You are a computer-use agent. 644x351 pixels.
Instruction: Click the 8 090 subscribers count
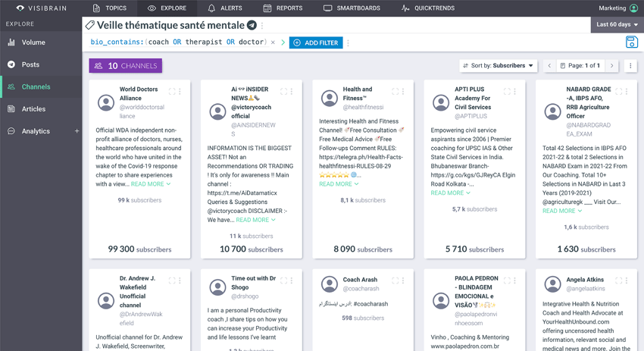363,249
